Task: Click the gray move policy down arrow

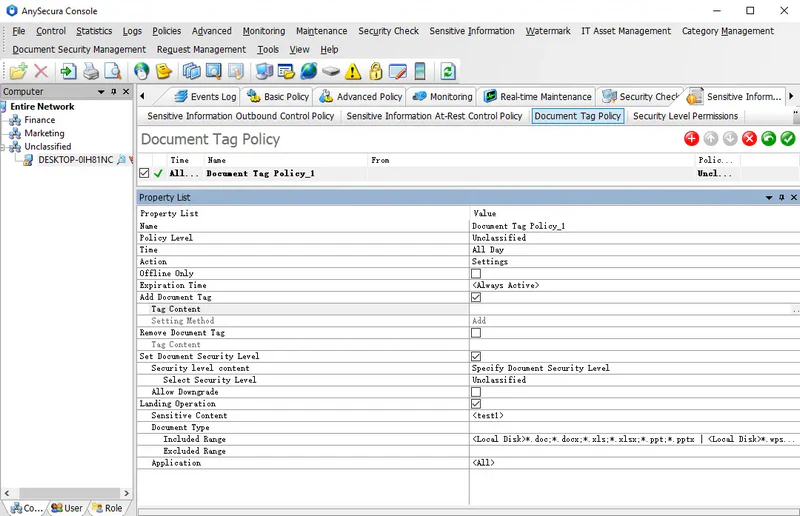Action: [730, 138]
